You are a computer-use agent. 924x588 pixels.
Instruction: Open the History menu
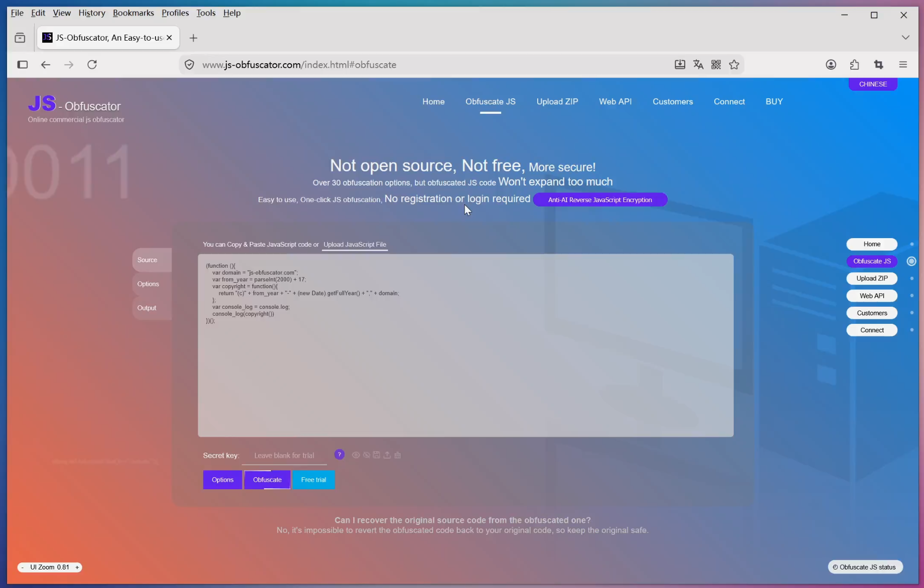tap(92, 13)
